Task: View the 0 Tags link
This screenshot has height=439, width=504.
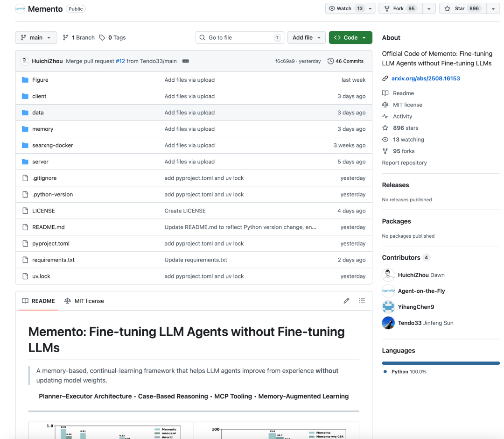Action: coord(112,38)
